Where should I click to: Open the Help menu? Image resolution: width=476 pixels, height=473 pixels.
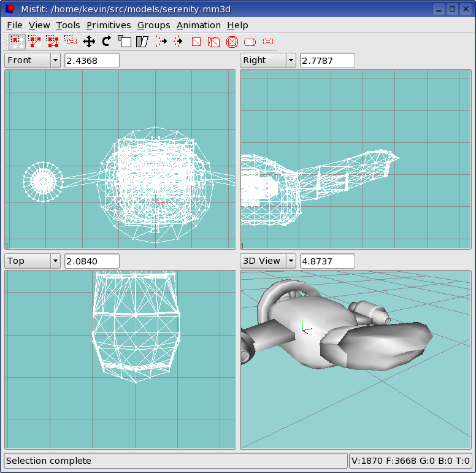(x=237, y=25)
